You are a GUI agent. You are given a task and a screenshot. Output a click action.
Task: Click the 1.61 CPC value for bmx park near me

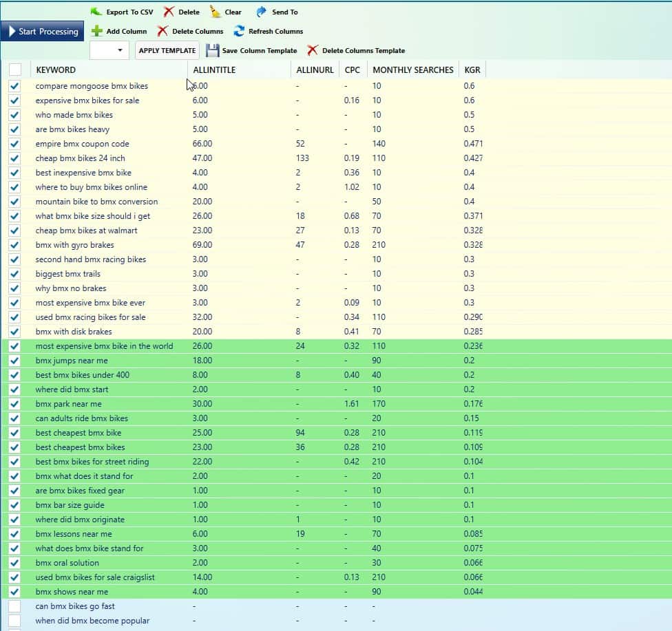point(351,404)
